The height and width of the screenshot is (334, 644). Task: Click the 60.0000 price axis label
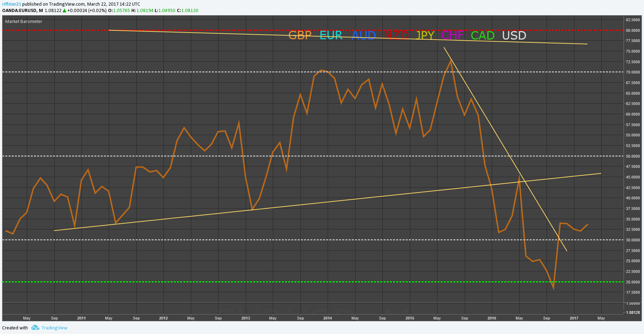click(x=633, y=114)
